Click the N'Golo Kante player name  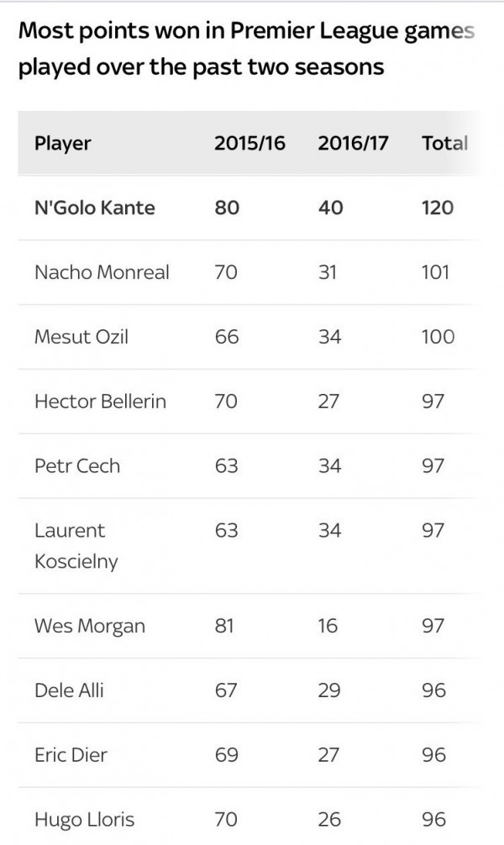click(x=95, y=207)
